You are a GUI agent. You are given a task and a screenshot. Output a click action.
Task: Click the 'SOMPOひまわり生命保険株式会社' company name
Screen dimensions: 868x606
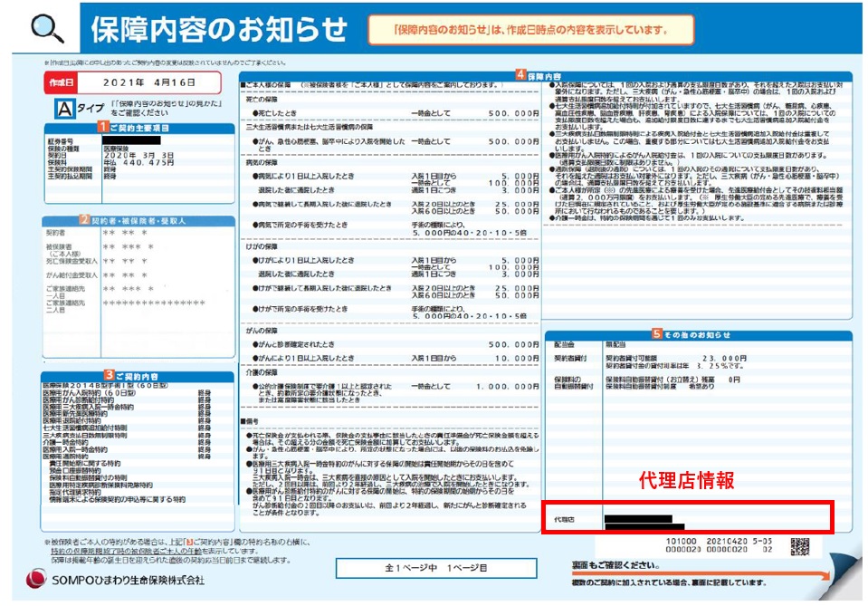(x=128, y=580)
